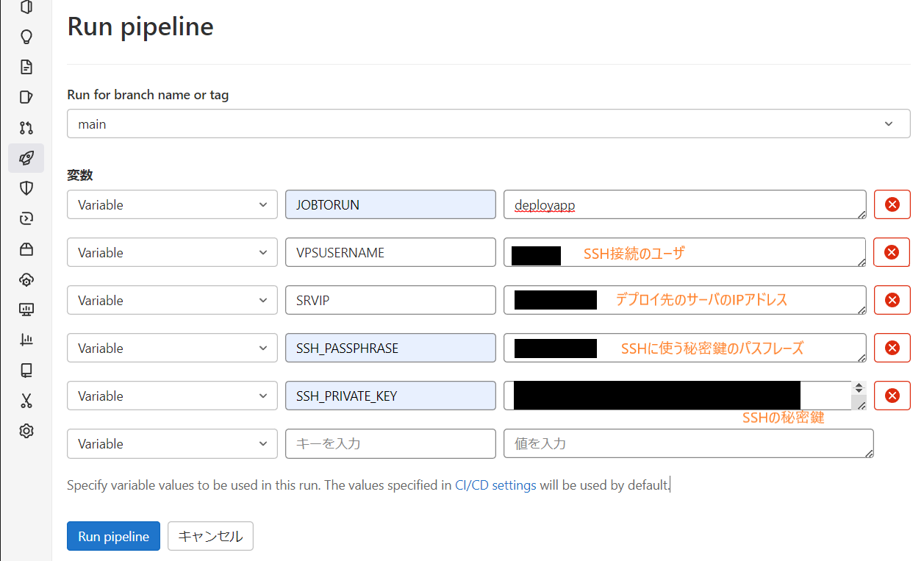Open the Settings gear icon in sidebar
The image size is (924, 561).
pyautogui.click(x=26, y=431)
